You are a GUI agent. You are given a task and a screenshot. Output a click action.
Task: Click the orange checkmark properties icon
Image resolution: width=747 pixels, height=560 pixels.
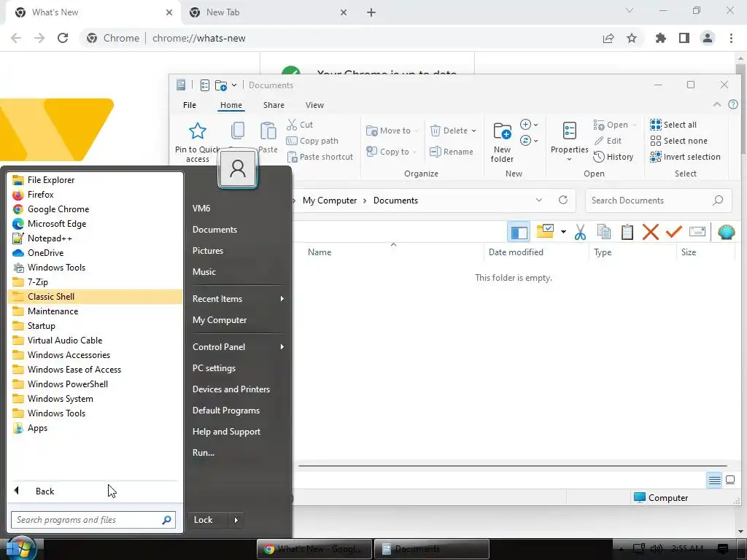tap(673, 232)
